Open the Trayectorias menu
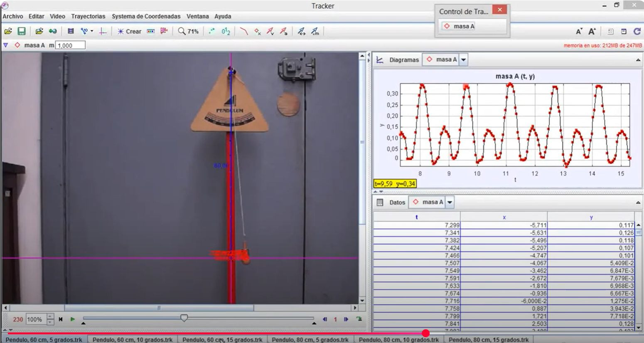Viewport: 644px width, 343px height. pos(88,16)
